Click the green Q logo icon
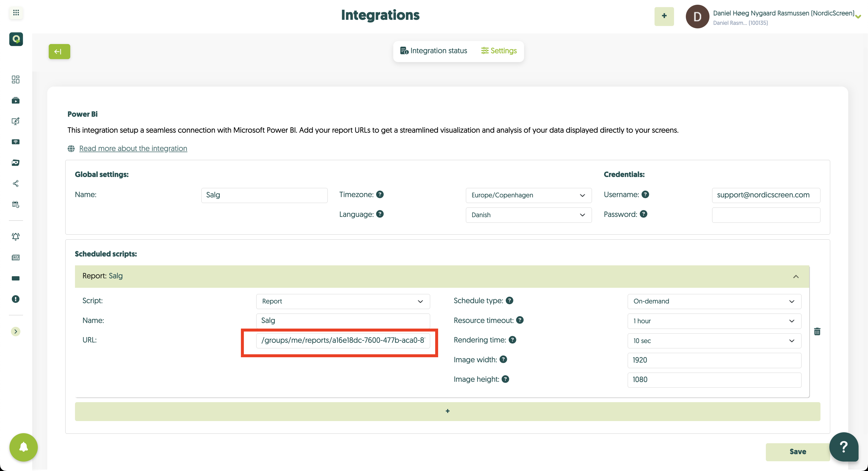868x471 pixels. click(x=16, y=39)
